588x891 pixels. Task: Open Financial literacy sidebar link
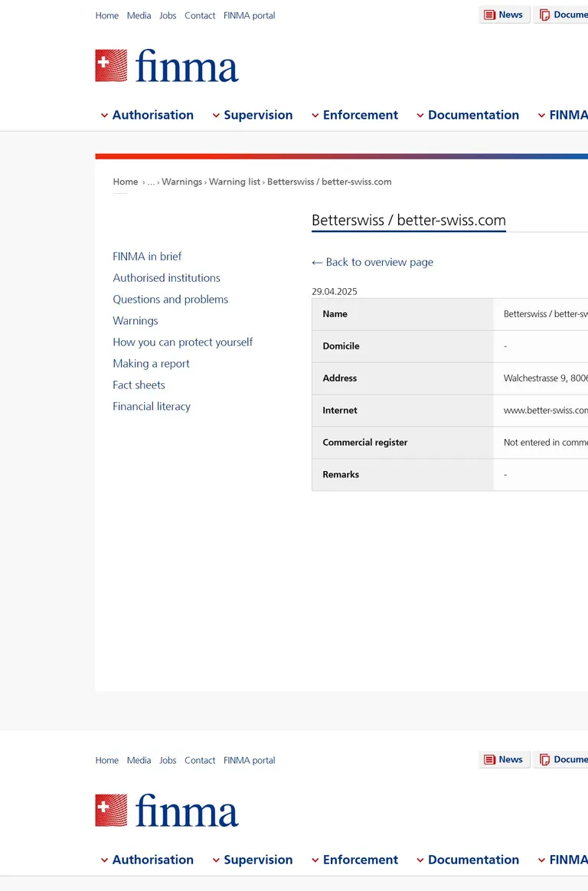pyautogui.click(x=152, y=406)
